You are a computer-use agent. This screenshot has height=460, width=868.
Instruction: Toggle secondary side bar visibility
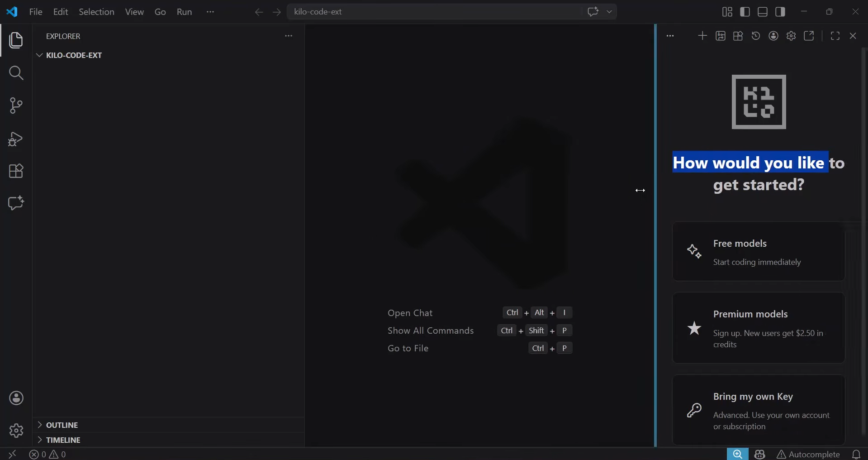pos(780,12)
